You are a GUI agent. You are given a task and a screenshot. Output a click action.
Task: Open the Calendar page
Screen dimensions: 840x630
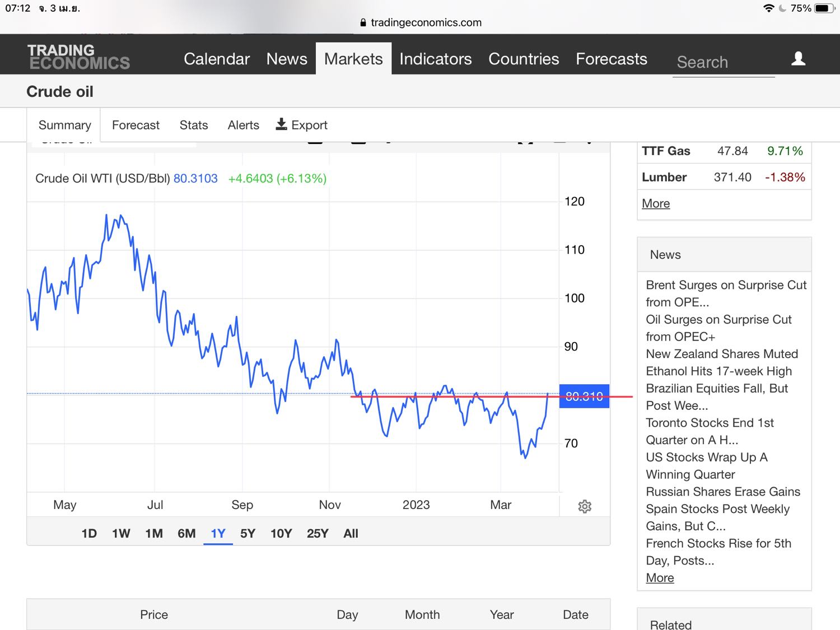(x=217, y=59)
